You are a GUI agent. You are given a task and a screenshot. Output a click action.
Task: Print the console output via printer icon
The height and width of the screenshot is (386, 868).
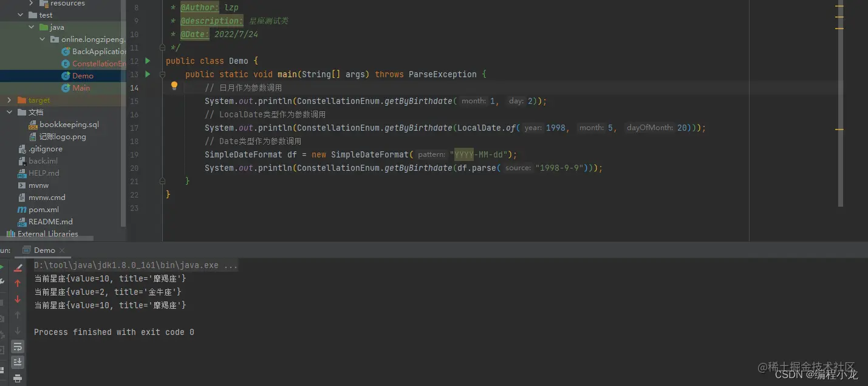click(x=18, y=379)
